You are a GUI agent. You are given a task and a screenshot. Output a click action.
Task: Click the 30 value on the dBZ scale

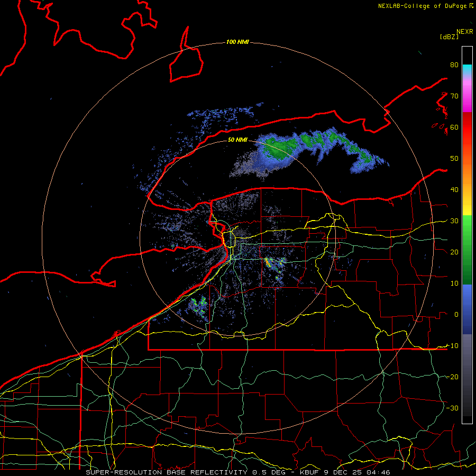pyautogui.click(x=454, y=221)
